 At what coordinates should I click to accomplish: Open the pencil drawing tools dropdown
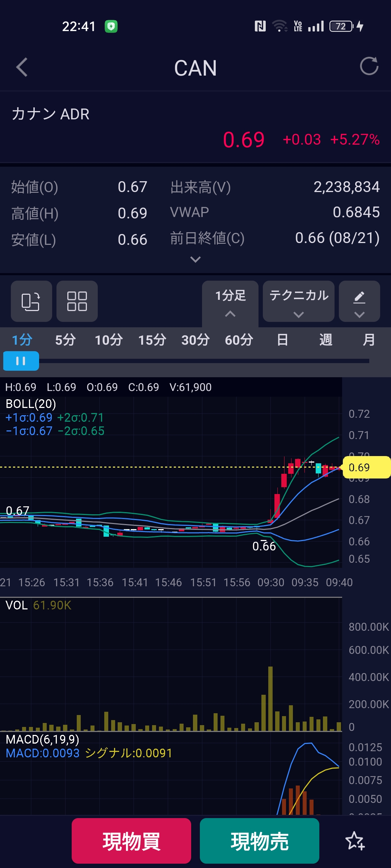pyautogui.click(x=359, y=301)
